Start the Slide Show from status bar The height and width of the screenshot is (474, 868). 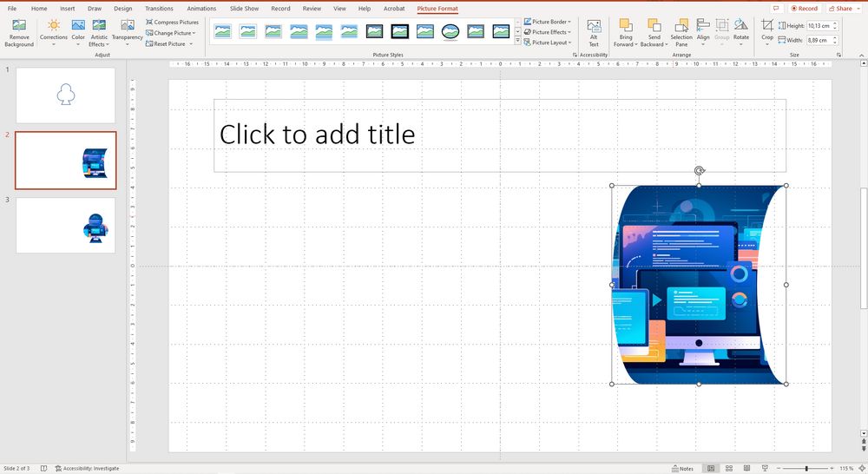[x=765, y=469]
